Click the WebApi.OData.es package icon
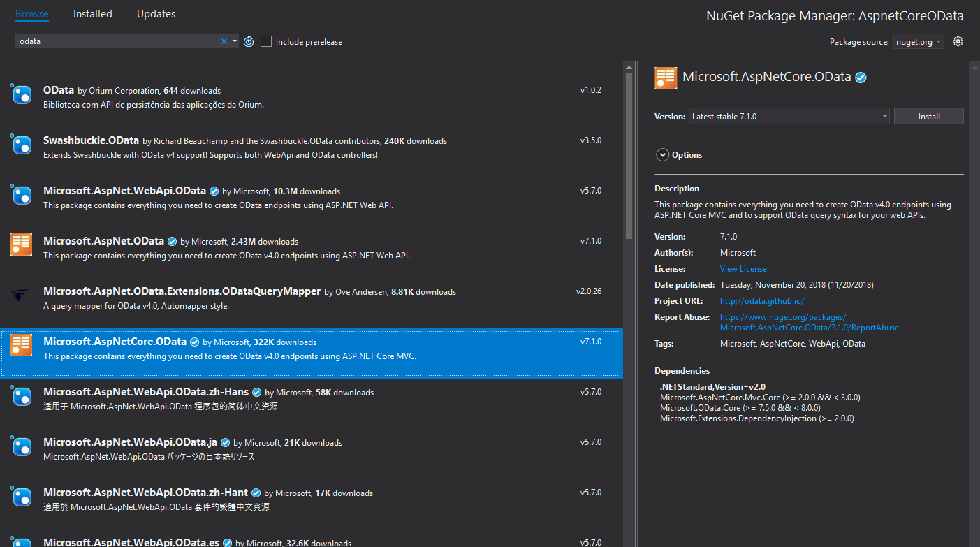Screen dimensions: 980x547 [x=21, y=542]
